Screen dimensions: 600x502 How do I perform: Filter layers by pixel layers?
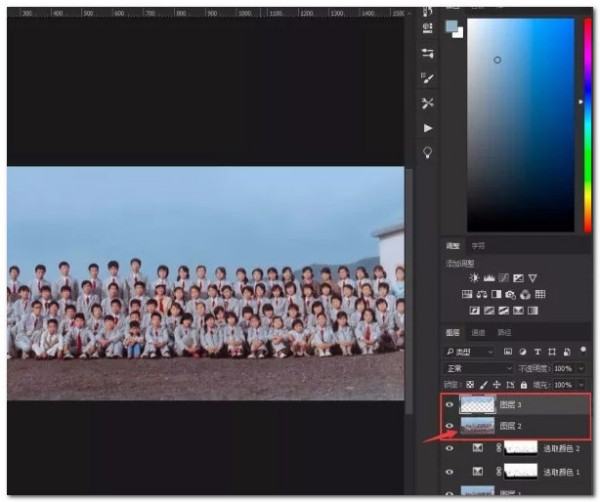click(508, 352)
